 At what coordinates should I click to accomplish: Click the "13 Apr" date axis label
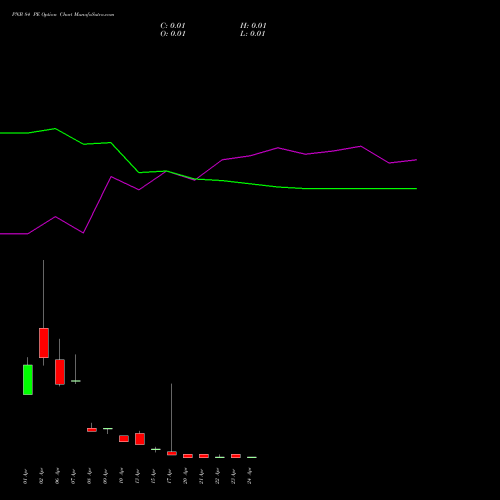(138, 476)
